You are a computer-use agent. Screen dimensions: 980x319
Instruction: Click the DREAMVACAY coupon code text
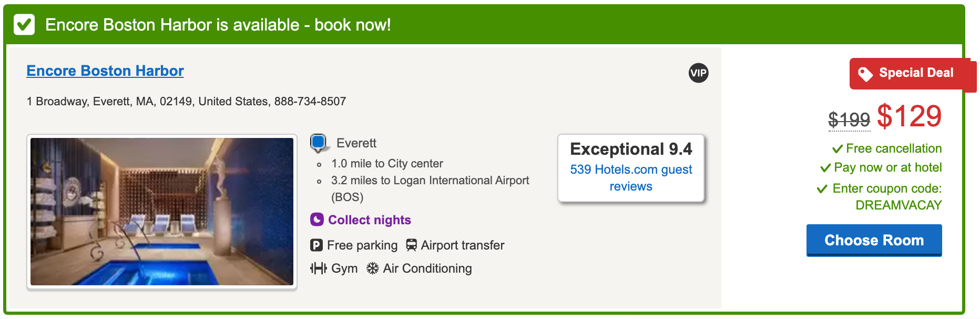pos(899,205)
